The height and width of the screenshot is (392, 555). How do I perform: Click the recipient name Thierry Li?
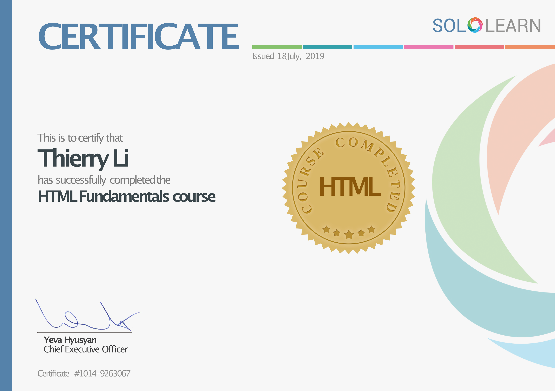(83, 158)
